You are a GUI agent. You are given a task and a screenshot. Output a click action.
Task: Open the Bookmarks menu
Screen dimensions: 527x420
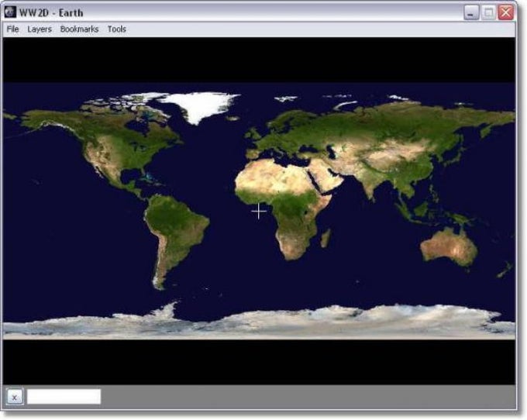[x=79, y=29]
